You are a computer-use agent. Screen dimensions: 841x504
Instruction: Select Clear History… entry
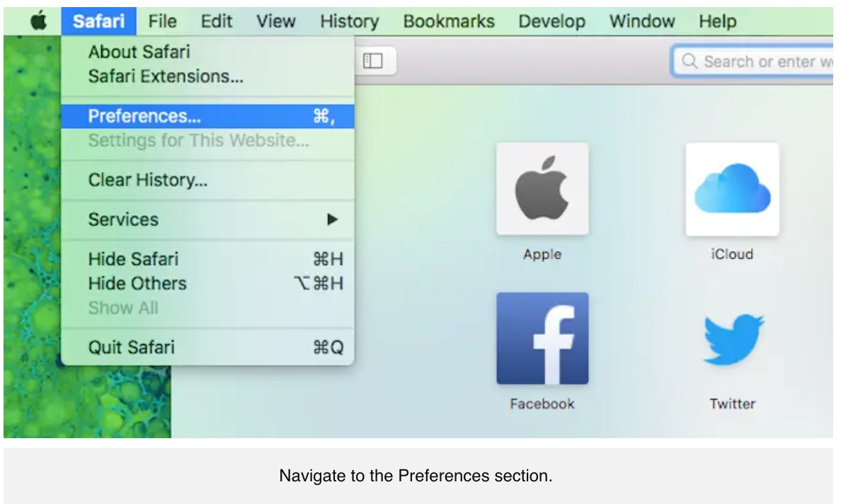(207, 180)
